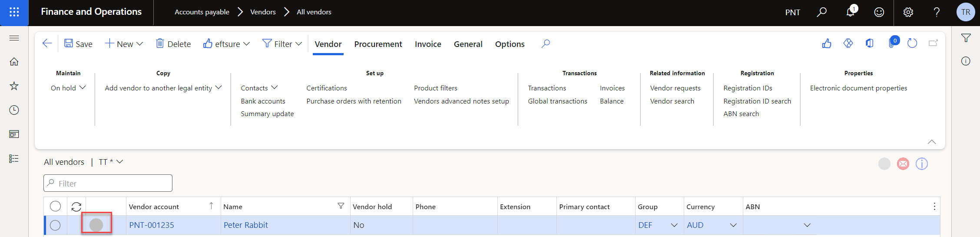Open Vendor requests
Viewport: 980px width, 237px height.
675,88
